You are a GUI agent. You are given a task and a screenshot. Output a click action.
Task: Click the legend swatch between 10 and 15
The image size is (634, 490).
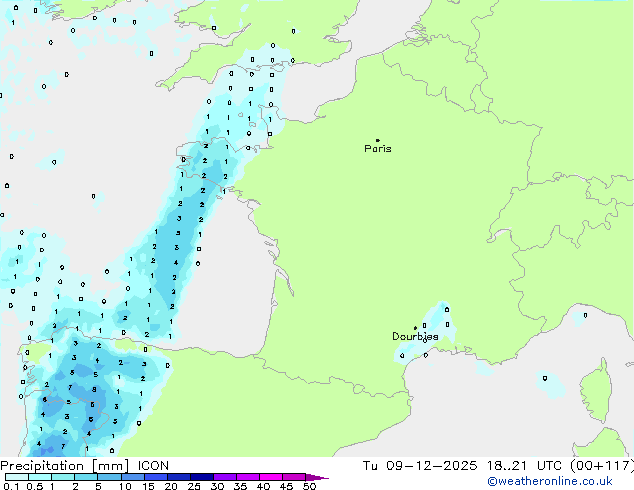132,477
